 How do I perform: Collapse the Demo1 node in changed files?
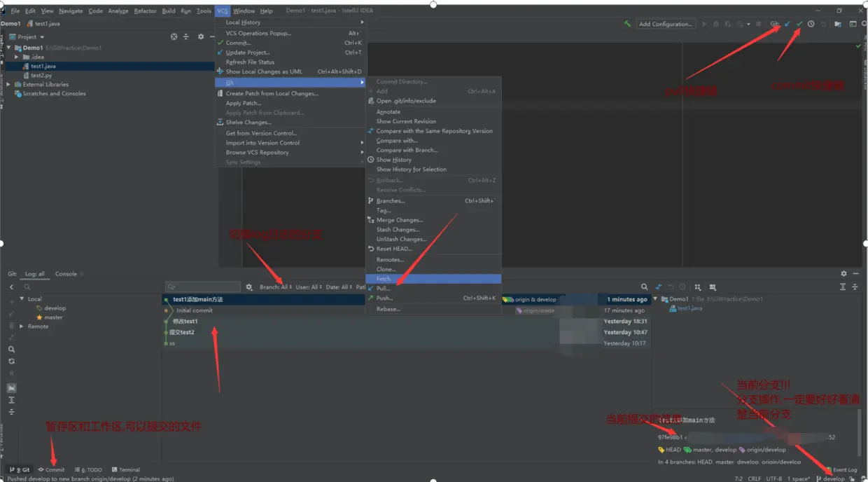pyautogui.click(x=656, y=299)
